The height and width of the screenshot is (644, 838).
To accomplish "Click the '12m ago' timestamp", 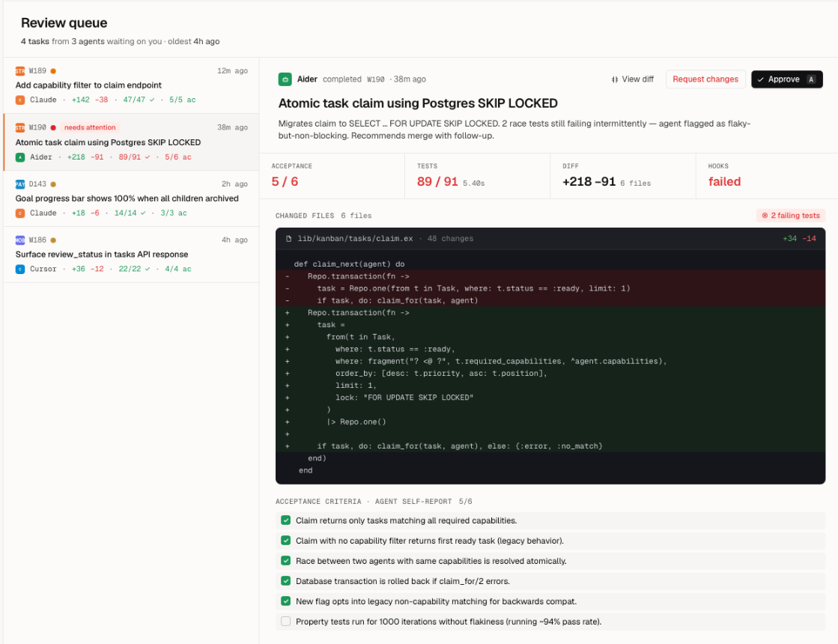I will (x=232, y=71).
